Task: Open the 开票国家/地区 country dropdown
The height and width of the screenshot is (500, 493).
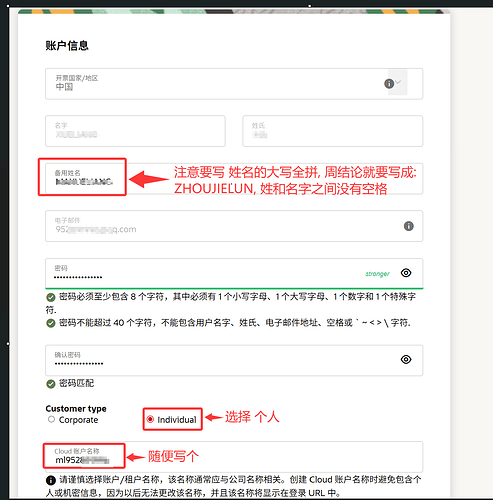Action: click(x=234, y=84)
